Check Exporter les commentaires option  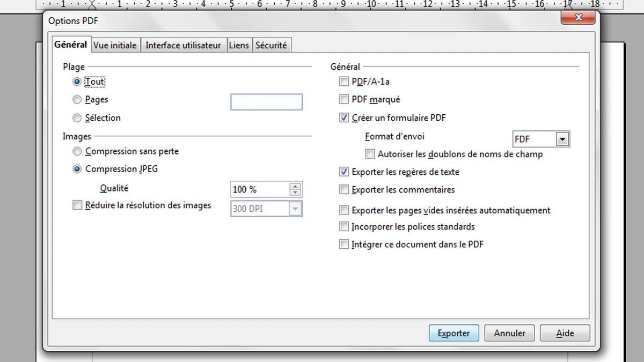pos(344,190)
